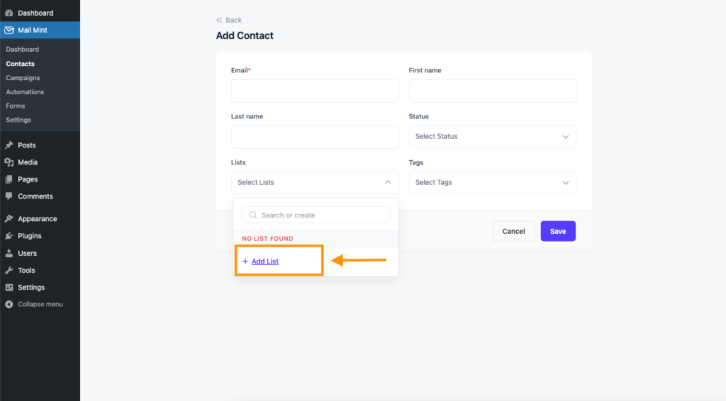
Task: Expand the Select Status dropdown
Action: tap(493, 137)
